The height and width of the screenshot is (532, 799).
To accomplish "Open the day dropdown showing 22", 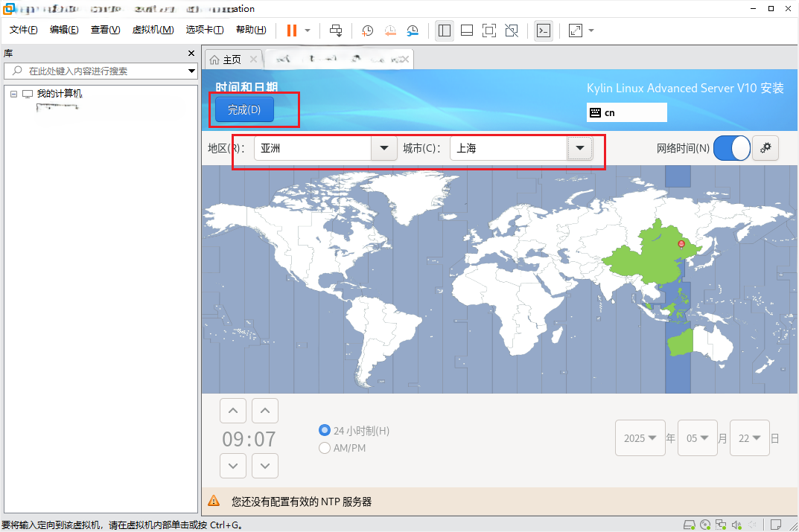I will (x=750, y=438).
